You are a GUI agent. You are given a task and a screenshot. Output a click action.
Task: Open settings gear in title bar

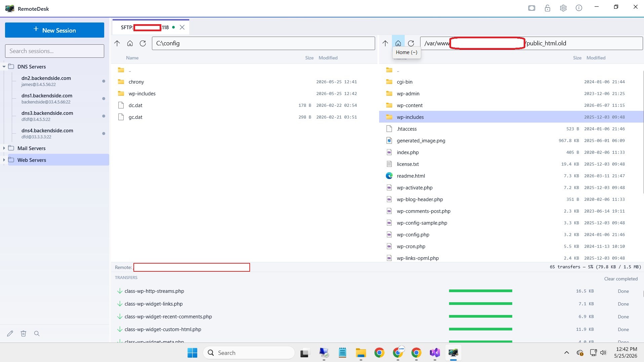pos(563,8)
